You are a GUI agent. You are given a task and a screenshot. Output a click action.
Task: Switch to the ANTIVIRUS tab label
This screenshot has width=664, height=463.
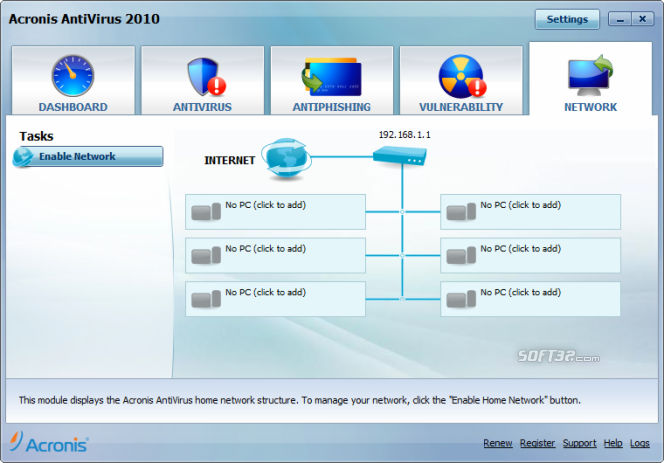click(x=202, y=107)
